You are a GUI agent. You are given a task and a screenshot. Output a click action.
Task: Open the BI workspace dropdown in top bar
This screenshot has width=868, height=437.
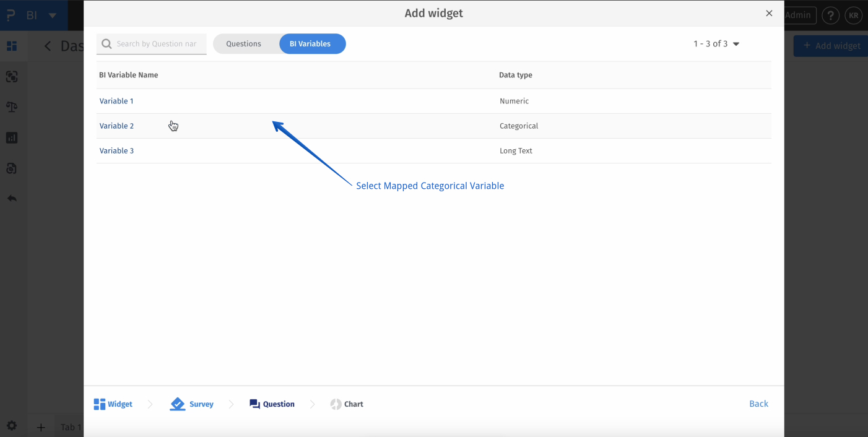tap(41, 15)
